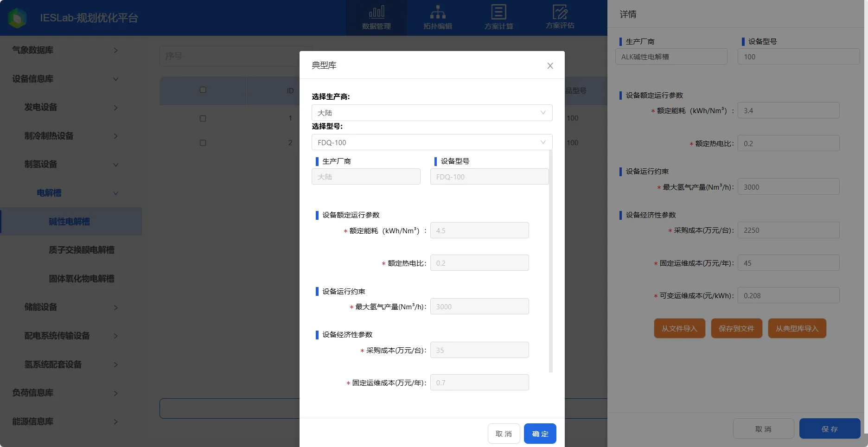Click 从典型库导入 import from library button
868x447 pixels.
pyautogui.click(x=797, y=328)
